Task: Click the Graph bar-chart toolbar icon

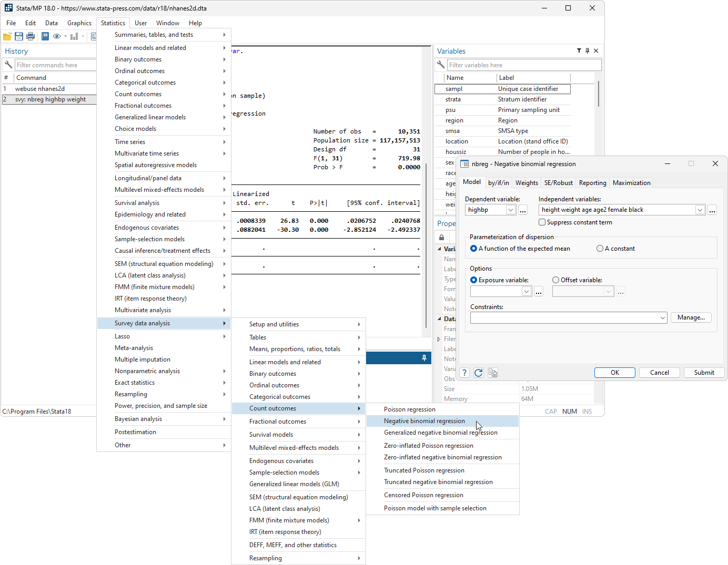Action: [x=74, y=36]
